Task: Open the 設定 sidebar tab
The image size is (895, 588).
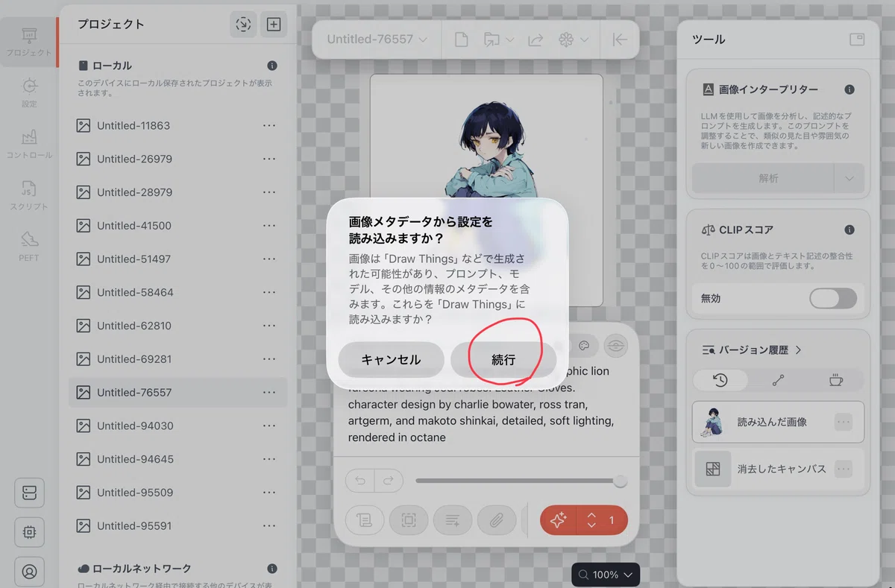Action: click(29, 93)
